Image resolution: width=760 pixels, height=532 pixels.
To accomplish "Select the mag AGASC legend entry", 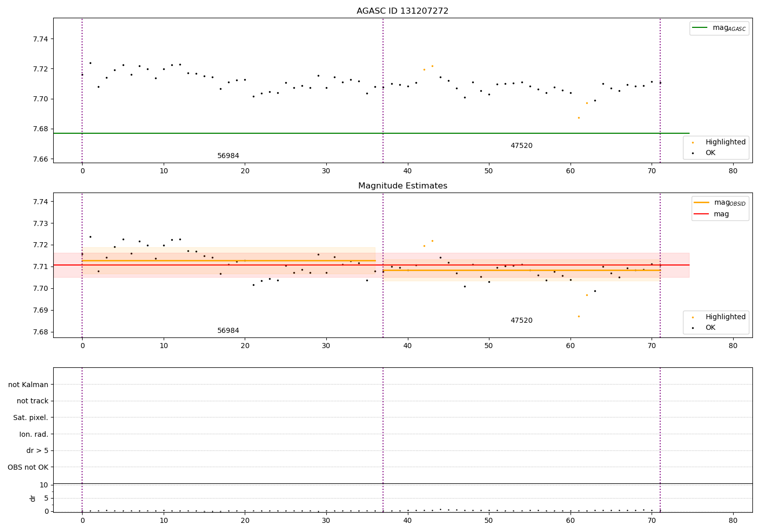I will click(719, 28).
